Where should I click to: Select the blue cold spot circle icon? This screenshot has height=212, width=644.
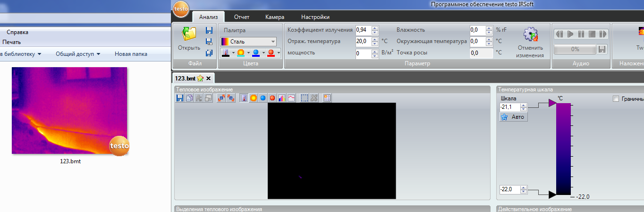pos(263,98)
